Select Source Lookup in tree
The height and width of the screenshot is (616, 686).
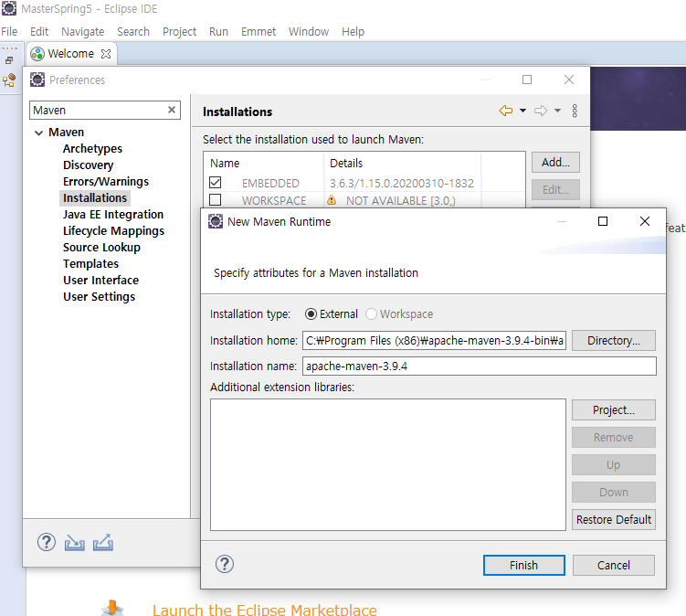coord(101,248)
